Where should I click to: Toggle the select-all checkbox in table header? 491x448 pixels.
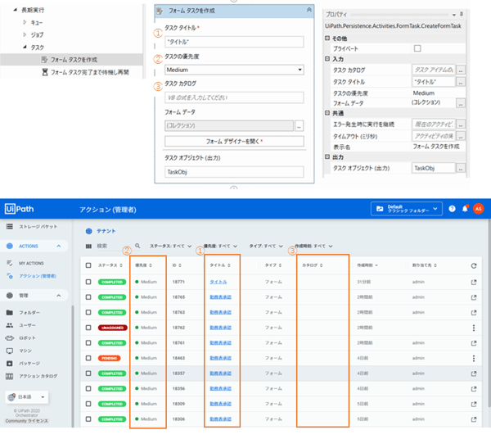[88, 265]
